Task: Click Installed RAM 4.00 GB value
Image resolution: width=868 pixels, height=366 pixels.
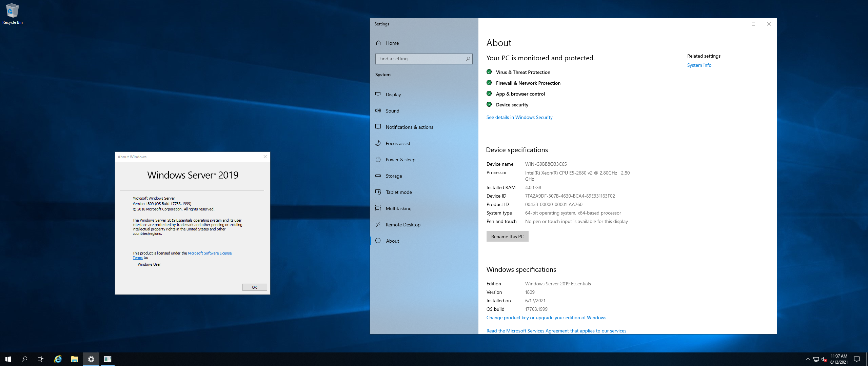Action: pos(533,187)
